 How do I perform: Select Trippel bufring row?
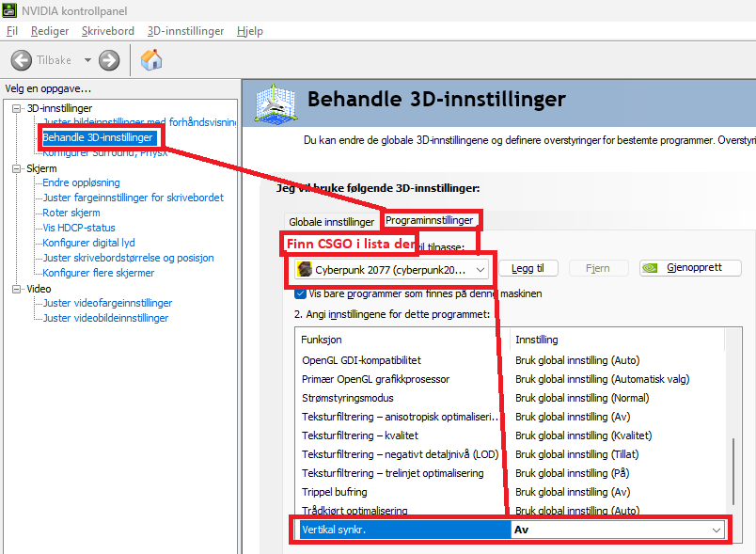point(510,492)
